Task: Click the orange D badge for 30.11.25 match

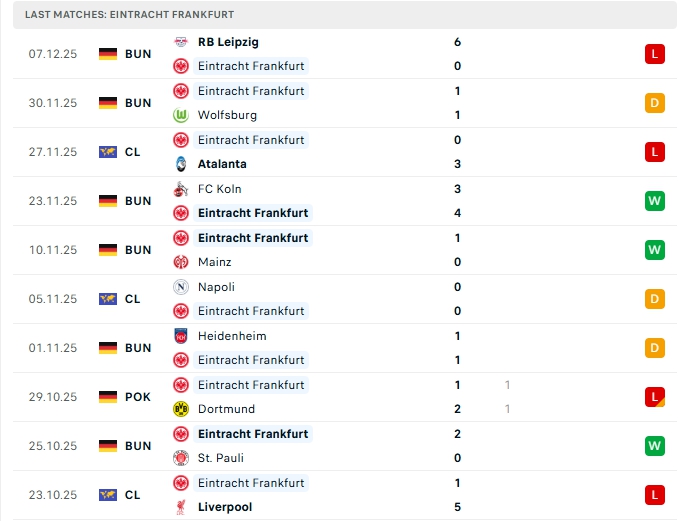Action: click(x=655, y=103)
